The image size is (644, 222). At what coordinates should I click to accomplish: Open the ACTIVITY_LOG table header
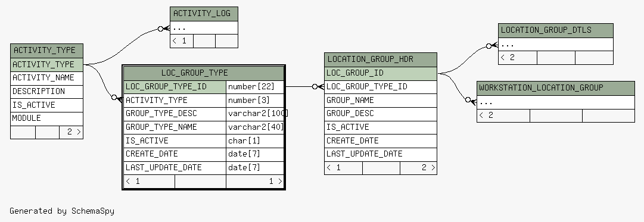coord(204,14)
